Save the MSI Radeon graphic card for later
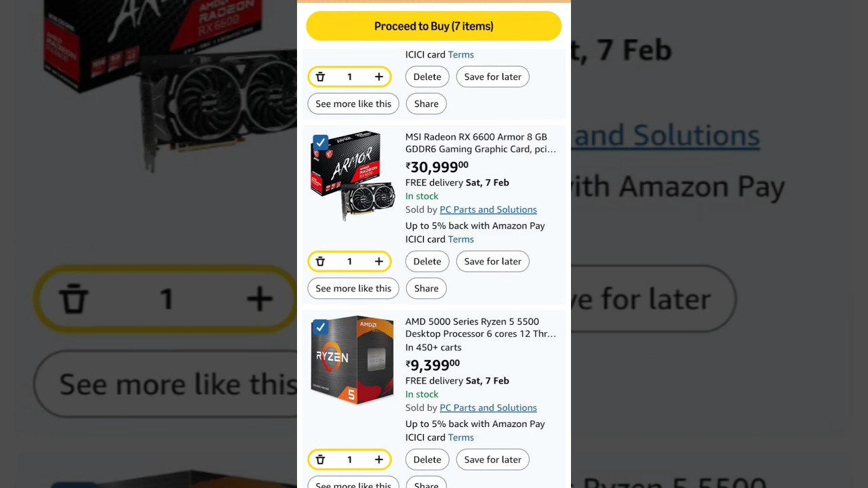 click(492, 262)
